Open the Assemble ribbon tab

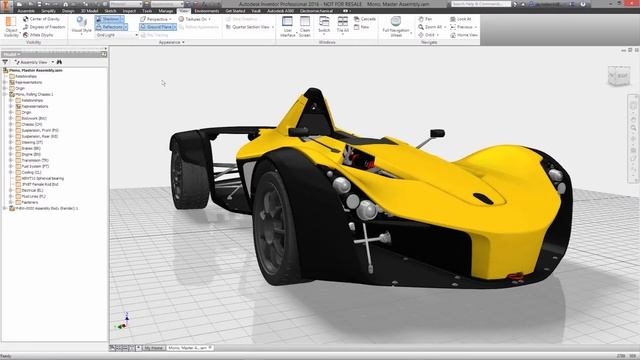[26, 11]
